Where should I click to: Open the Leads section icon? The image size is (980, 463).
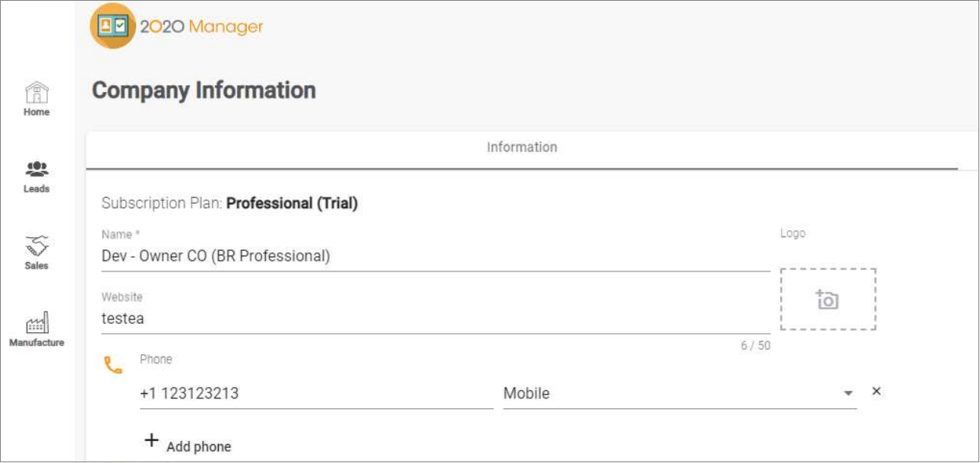coord(36,169)
